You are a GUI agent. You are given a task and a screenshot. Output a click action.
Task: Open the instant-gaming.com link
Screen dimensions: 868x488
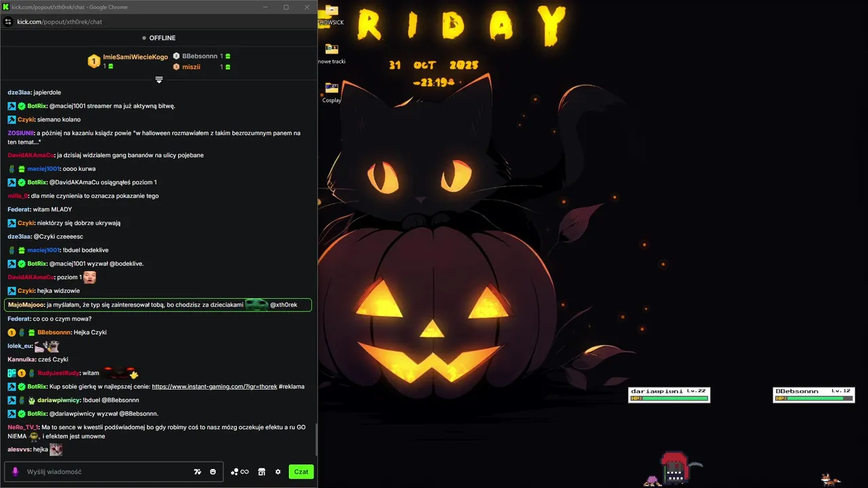coord(214,386)
